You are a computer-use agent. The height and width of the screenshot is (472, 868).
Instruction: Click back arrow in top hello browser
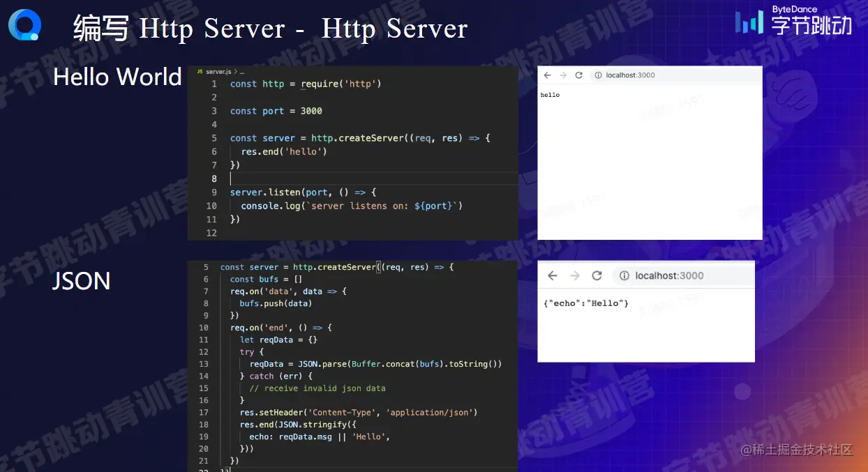548,75
